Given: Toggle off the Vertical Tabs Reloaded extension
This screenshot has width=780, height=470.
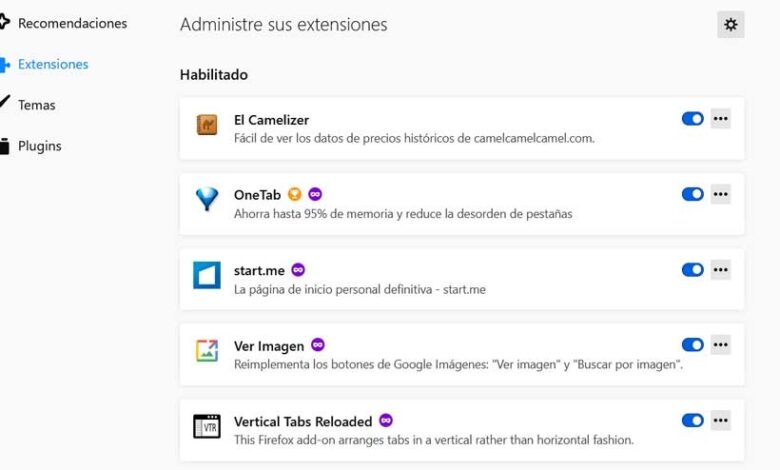Looking at the screenshot, I should point(692,421).
